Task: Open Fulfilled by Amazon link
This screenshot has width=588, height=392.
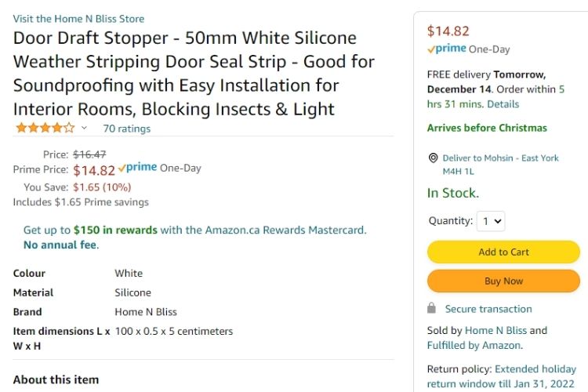Action: [474, 345]
